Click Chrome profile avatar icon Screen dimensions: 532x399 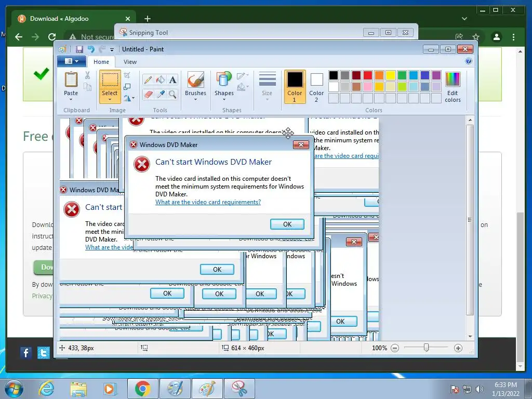pyautogui.click(x=496, y=37)
